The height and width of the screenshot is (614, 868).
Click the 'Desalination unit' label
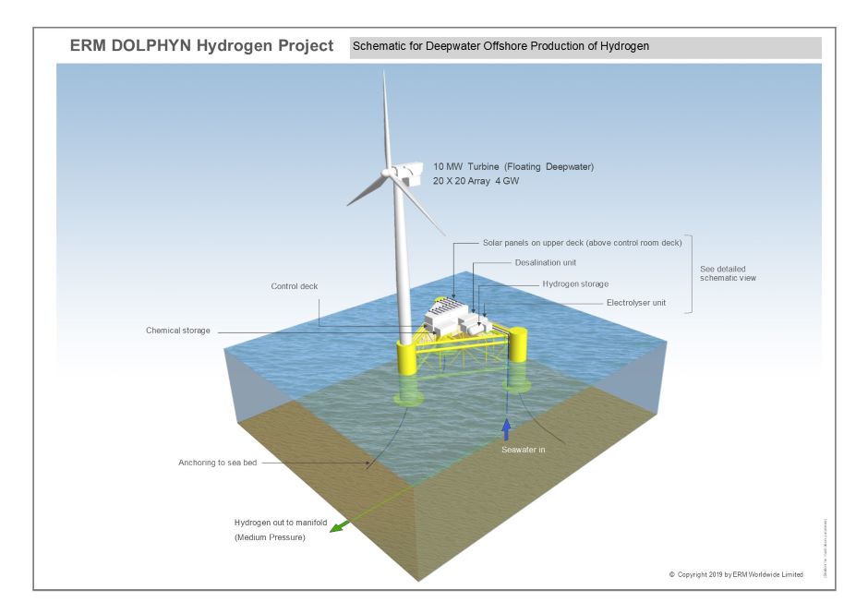pos(545,262)
